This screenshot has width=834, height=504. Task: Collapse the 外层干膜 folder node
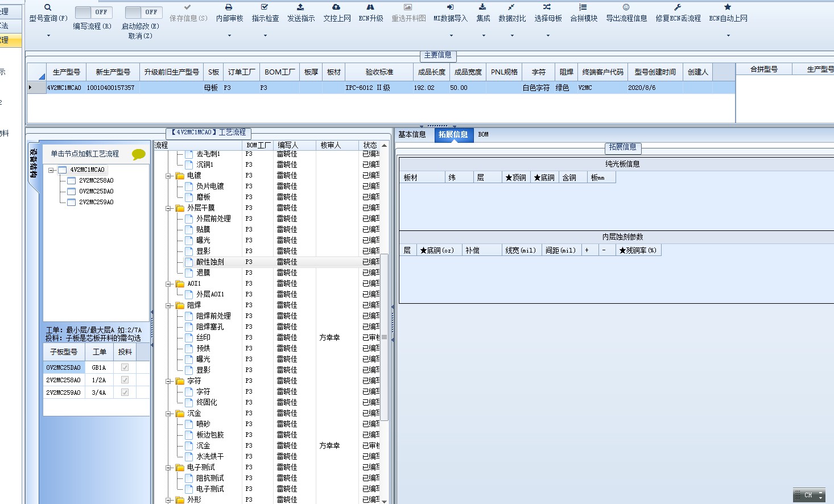(x=168, y=208)
